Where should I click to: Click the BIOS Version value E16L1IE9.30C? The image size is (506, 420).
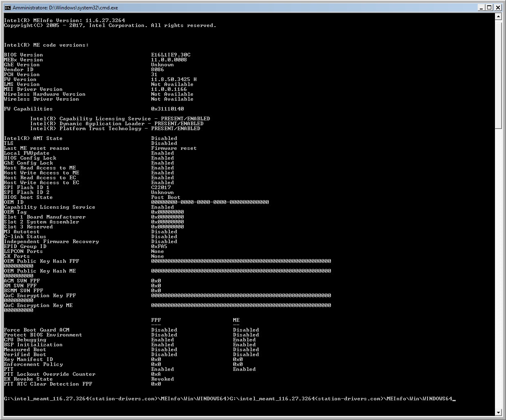click(x=171, y=55)
